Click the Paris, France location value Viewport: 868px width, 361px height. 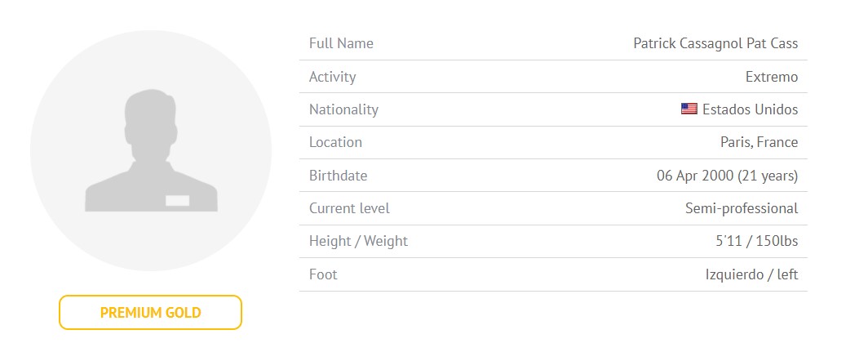(759, 142)
